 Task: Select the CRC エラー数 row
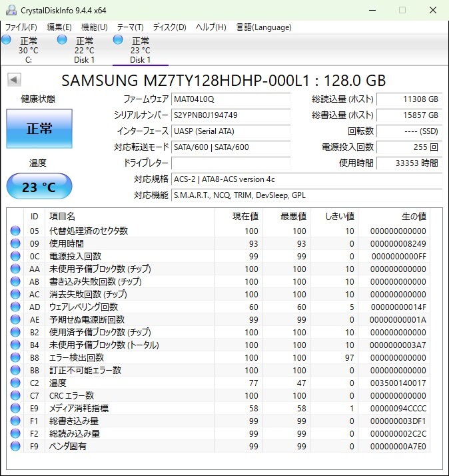click(x=218, y=395)
